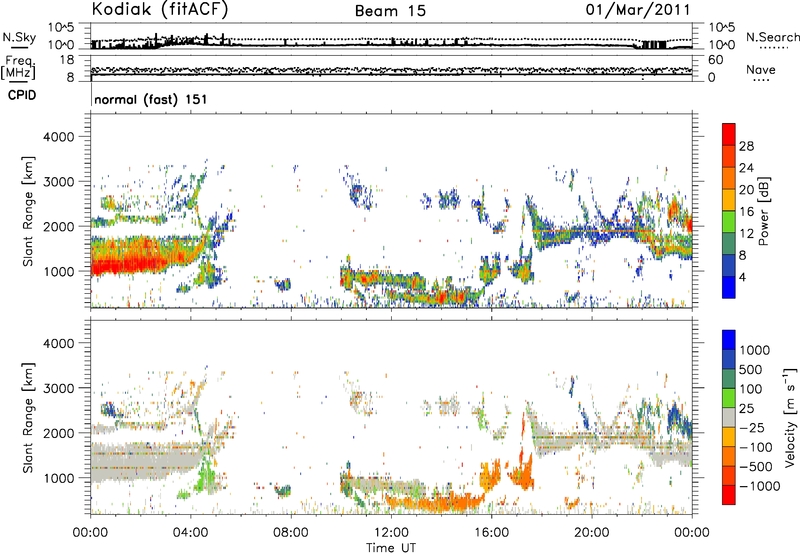Click the 'Kodiak (fitACF)' title text

coord(160,10)
